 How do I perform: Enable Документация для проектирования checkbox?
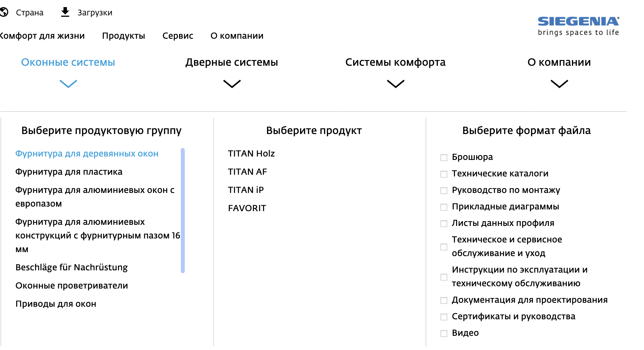tap(444, 300)
